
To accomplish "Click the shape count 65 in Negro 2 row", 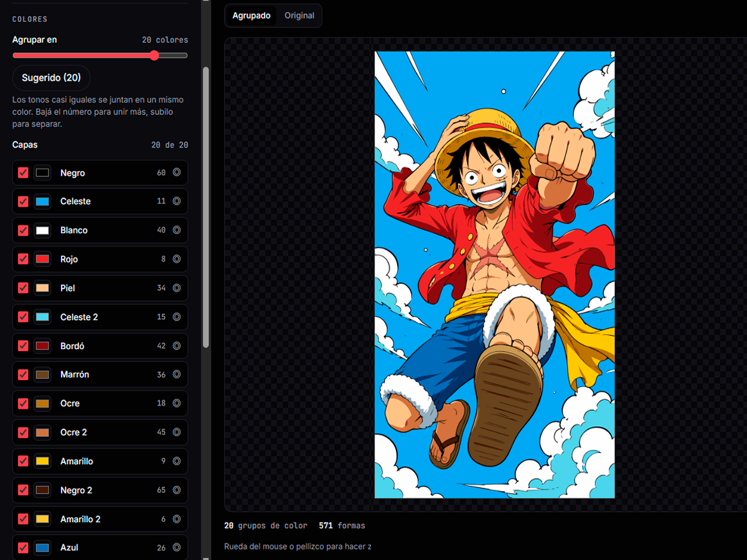I will click(x=161, y=490).
